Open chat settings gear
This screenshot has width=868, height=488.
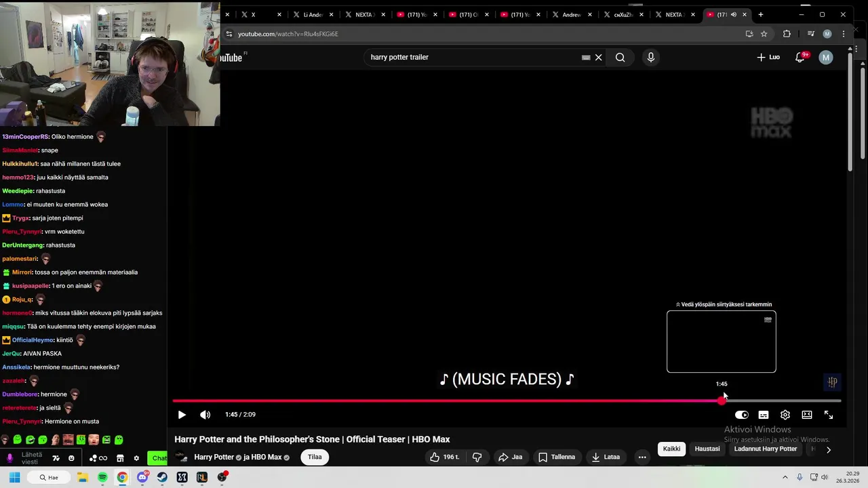[136, 458]
